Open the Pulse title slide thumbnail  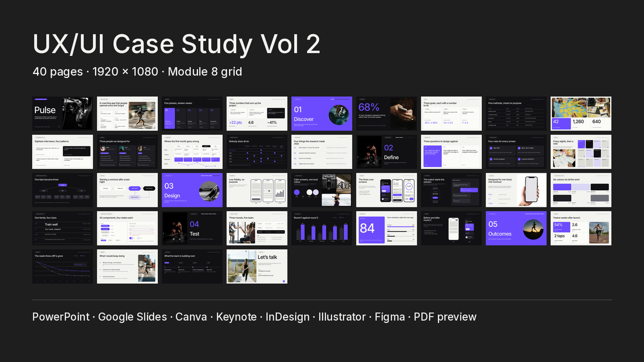click(x=62, y=114)
